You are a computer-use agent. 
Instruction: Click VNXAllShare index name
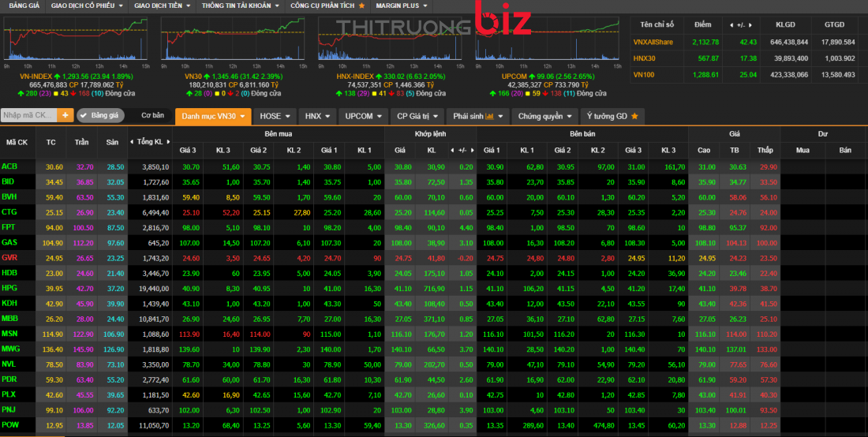point(653,42)
